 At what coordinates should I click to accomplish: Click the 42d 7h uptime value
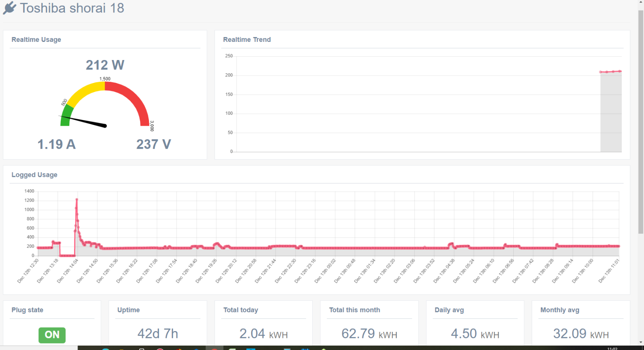tap(158, 334)
